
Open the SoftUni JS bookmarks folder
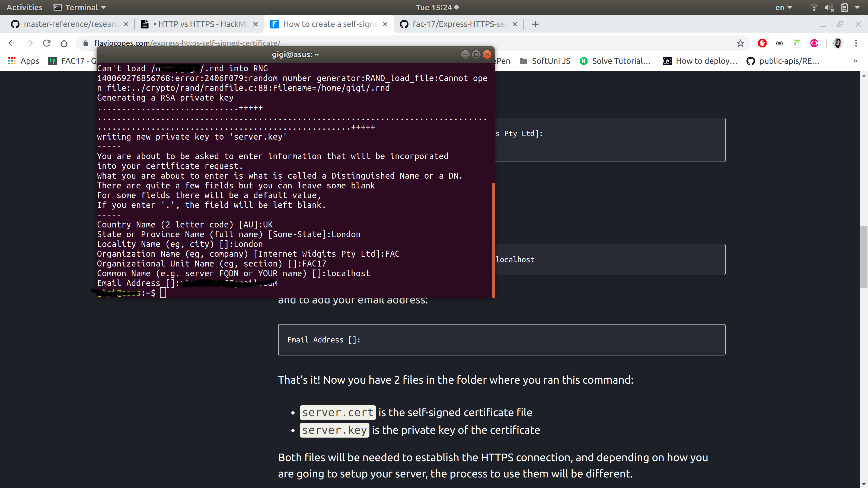[x=545, y=61]
